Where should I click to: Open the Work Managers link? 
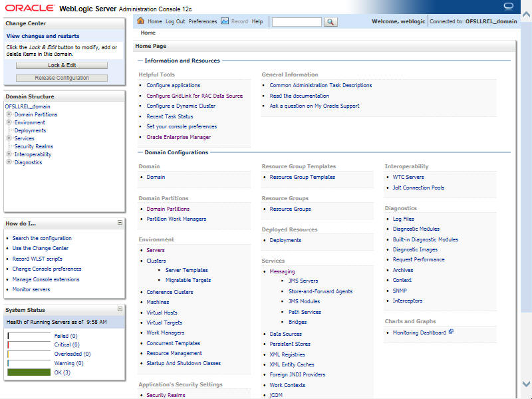(166, 332)
